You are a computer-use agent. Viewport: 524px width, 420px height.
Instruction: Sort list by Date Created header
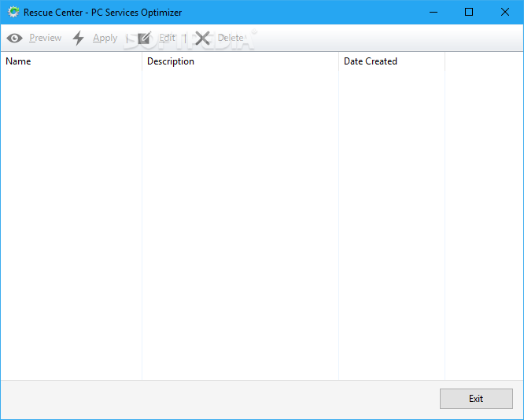point(392,61)
